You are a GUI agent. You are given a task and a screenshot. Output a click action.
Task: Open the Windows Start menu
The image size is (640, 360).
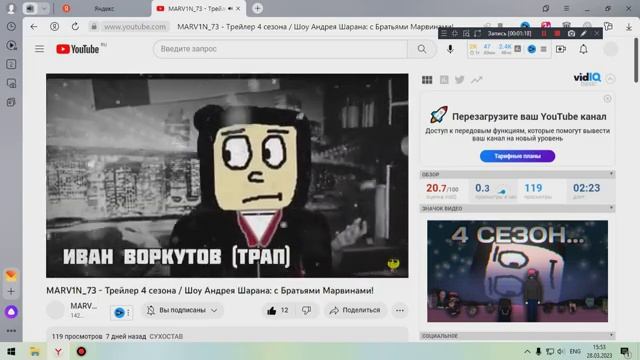11,351
